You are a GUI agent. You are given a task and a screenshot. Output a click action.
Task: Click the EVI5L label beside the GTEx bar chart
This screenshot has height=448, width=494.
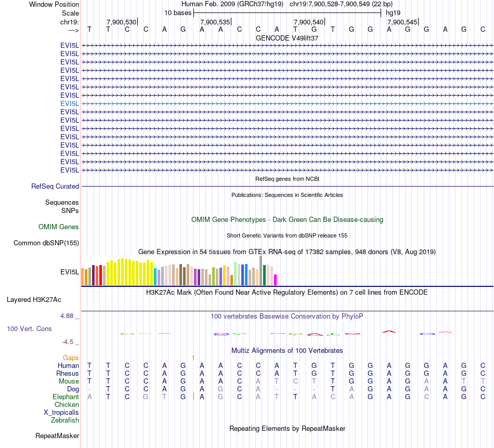pos(70,272)
